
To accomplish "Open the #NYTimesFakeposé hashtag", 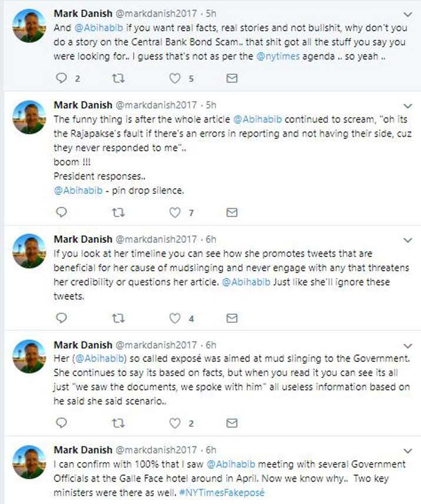I will [222, 492].
